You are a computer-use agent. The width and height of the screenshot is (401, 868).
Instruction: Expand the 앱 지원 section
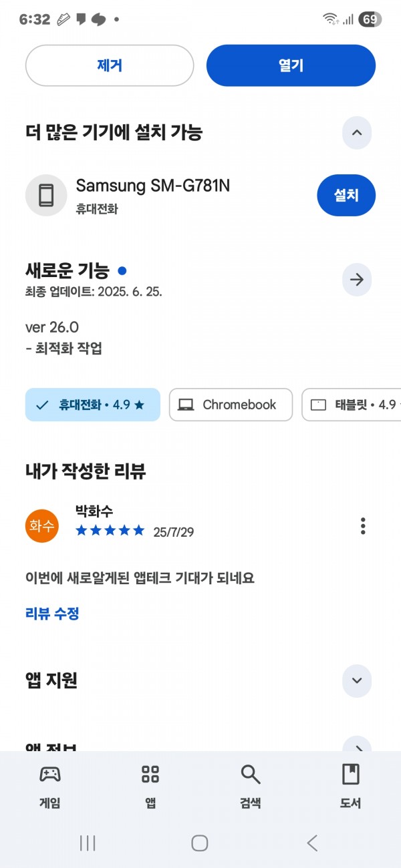[357, 680]
